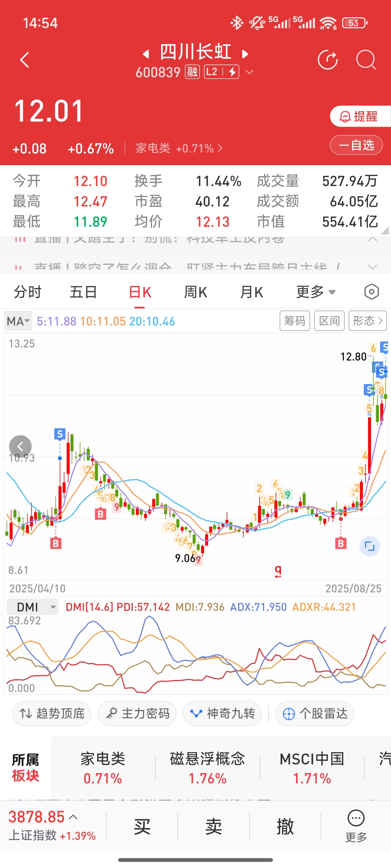Open the 更多 period dropdown
Screen dimensions: 391x868
pos(316,292)
